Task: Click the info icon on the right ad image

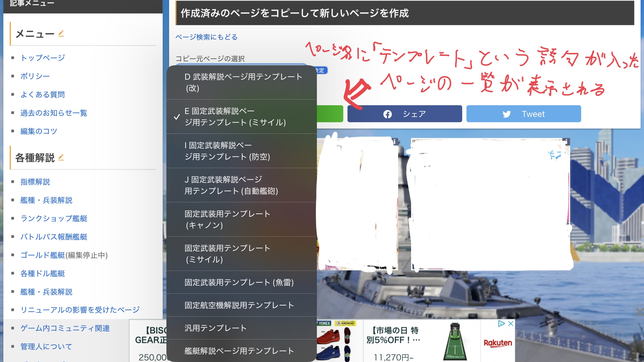Action: [566, 142]
